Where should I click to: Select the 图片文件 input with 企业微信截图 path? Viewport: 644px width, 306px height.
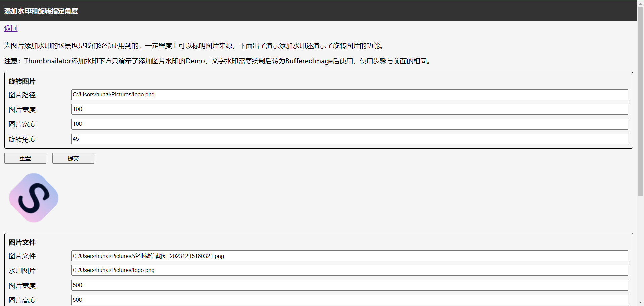pos(235,256)
